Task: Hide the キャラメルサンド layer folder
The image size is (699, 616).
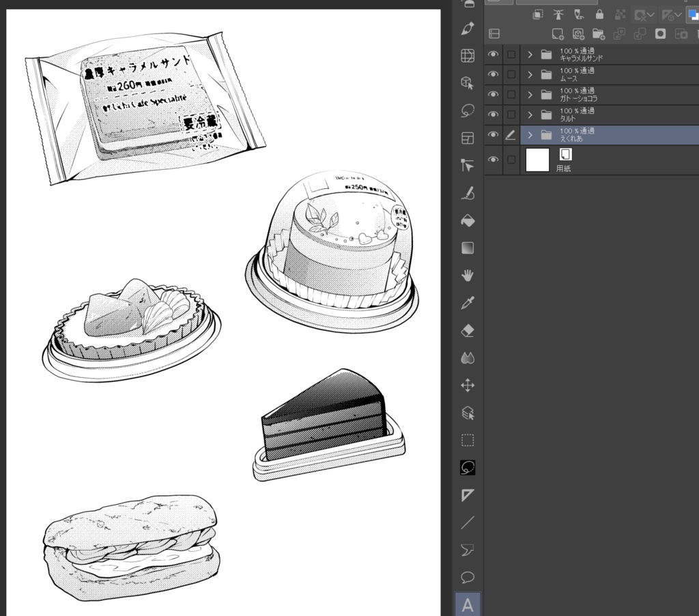Action: click(x=493, y=54)
